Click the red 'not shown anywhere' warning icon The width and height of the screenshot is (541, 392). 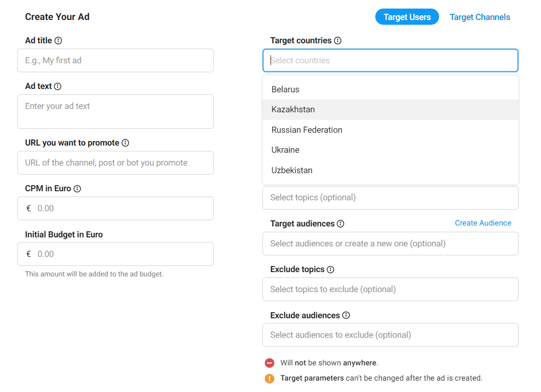269,363
